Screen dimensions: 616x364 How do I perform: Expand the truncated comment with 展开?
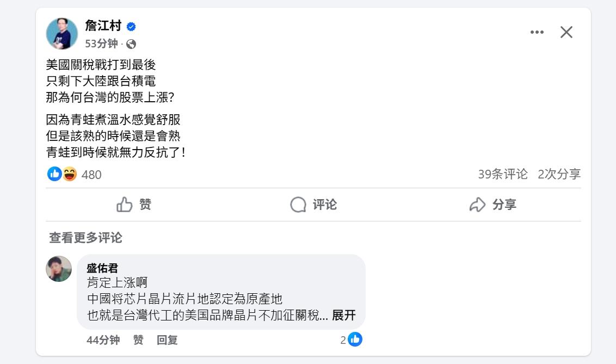point(344,316)
